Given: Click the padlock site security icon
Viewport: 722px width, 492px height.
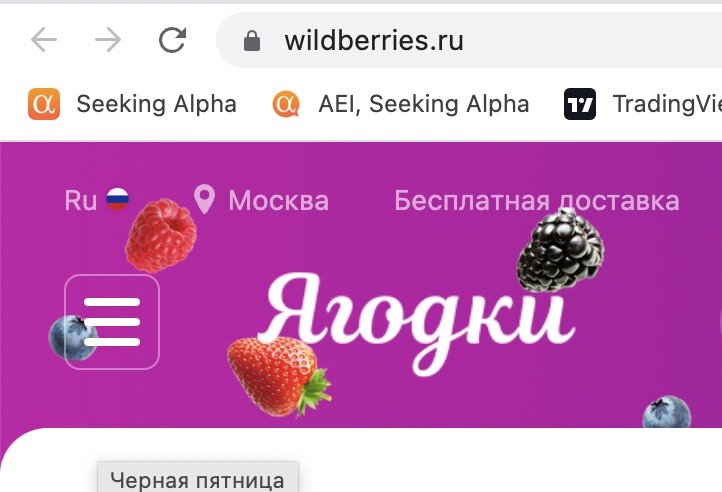Looking at the screenshot, I should point(251,41).
